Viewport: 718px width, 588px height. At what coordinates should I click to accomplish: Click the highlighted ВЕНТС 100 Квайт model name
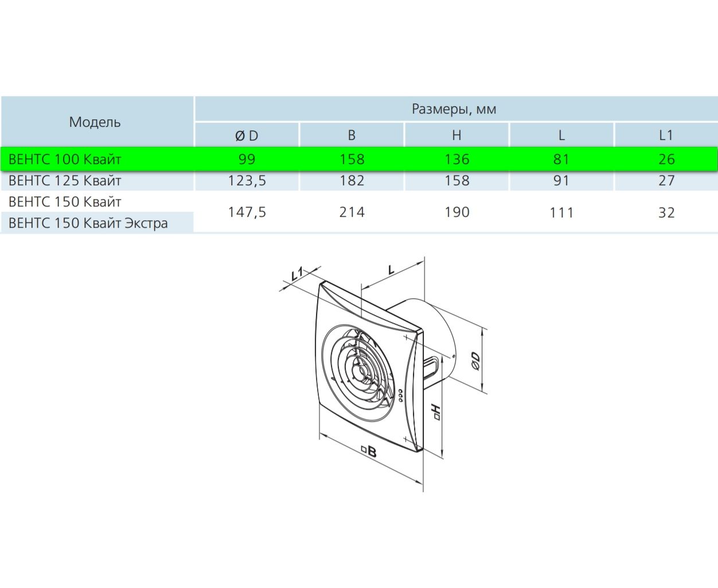click(65, 159)
